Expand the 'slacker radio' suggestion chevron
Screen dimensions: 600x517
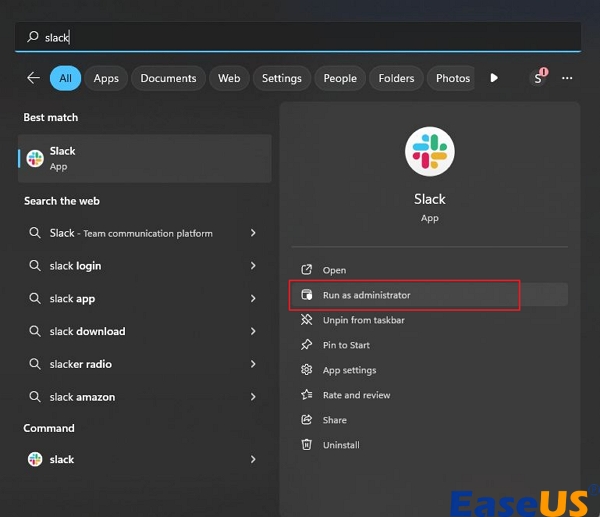(253, 364)
